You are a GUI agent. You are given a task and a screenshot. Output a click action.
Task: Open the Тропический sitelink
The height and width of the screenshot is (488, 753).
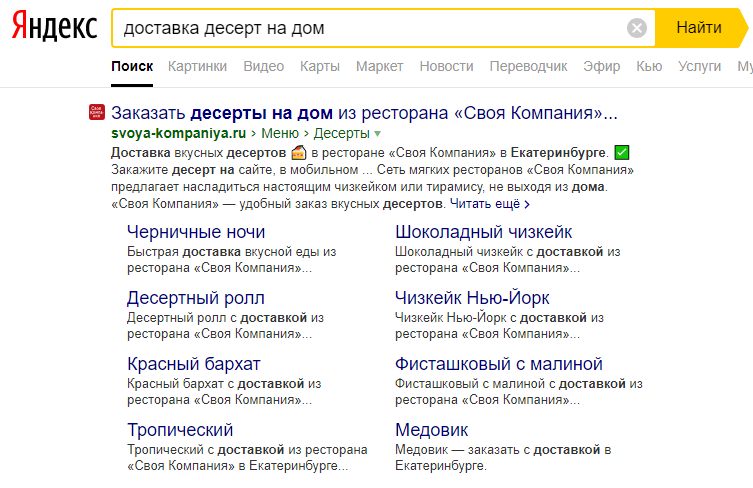click(180, 430)
